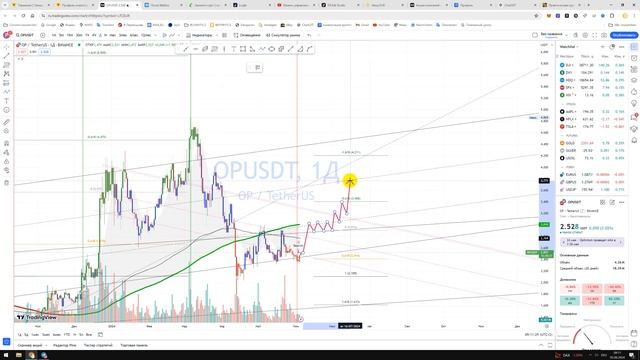Screen dimensions: 640x360
Task: Click the trash remove drawings icon
Action: (x=7, y=182)
